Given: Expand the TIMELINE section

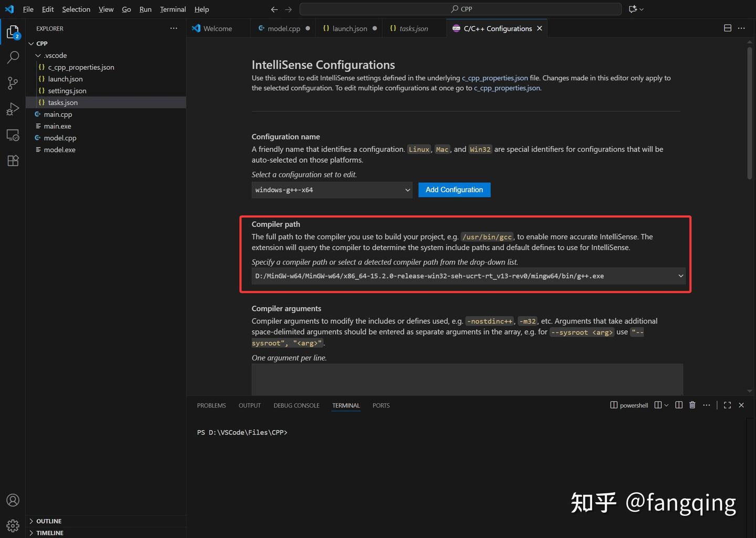Looking at the screenshot, I should click(50, 533).
